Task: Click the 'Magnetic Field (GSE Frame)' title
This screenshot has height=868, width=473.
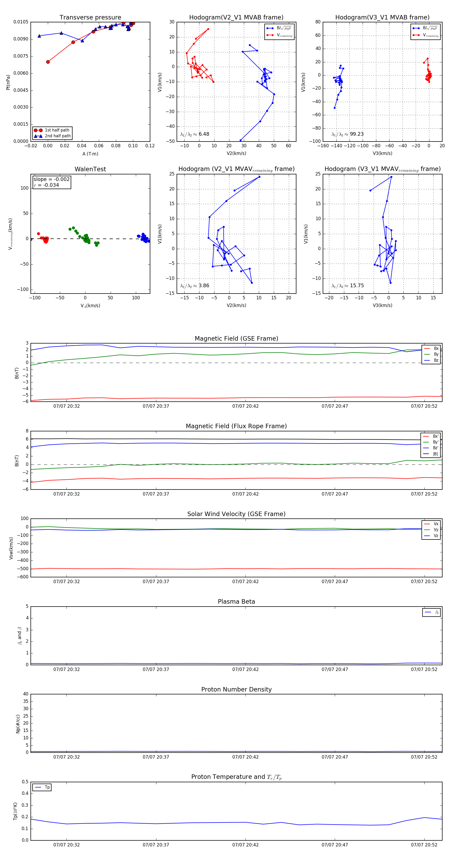Action: (236, 338)
